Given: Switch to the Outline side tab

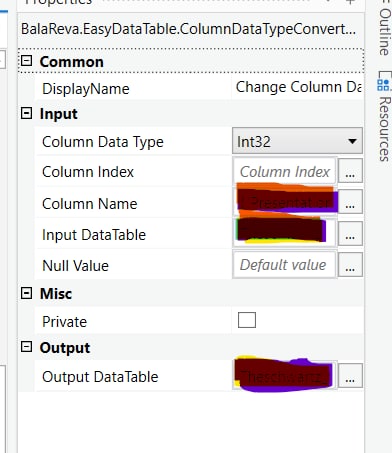Looking at the screenshot, I should [385, 28].
